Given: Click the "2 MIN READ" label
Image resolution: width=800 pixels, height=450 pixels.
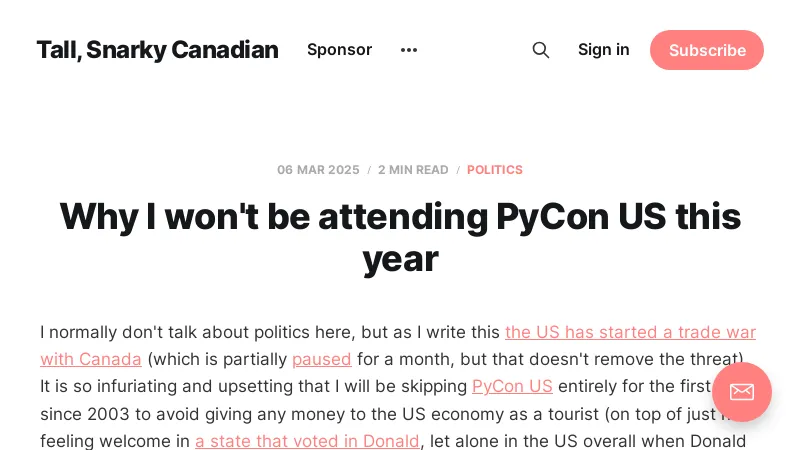Looking at the screenshot, I should (413, 170).
